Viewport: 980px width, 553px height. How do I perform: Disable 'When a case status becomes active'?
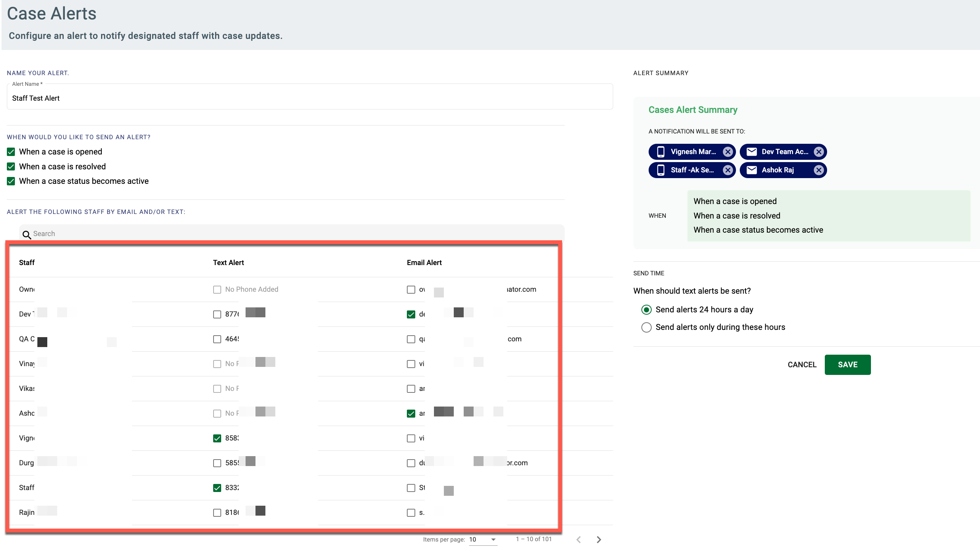10,181
